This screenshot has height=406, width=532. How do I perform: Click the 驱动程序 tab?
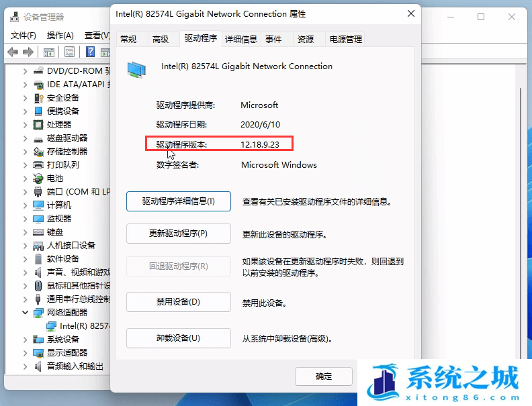point(201,38)
